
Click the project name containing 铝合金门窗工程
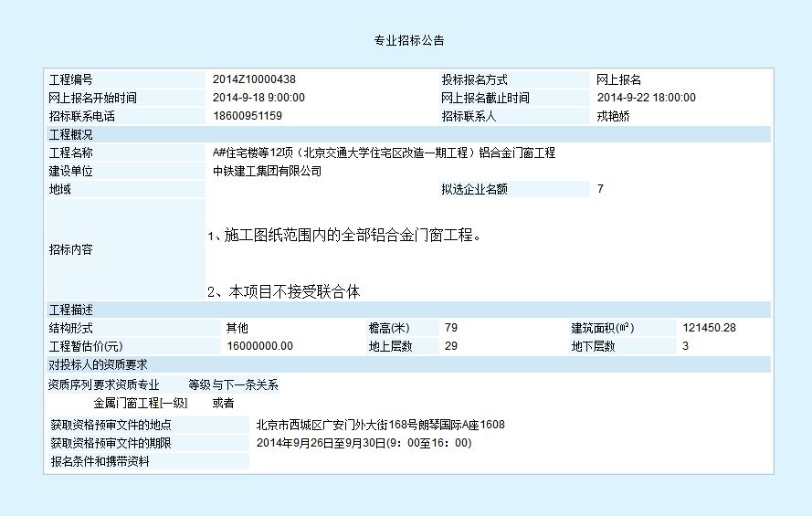pyautogui.click(x=384, y=153)
